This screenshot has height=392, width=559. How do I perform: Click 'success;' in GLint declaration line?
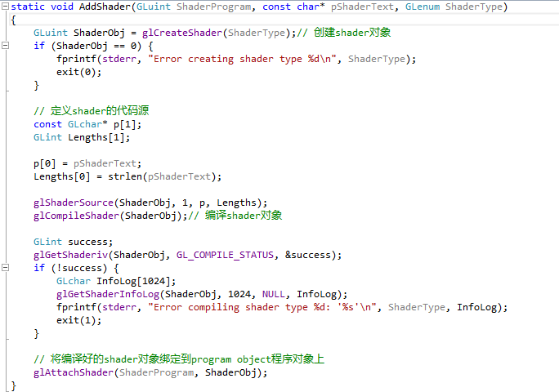coord(91,242)
